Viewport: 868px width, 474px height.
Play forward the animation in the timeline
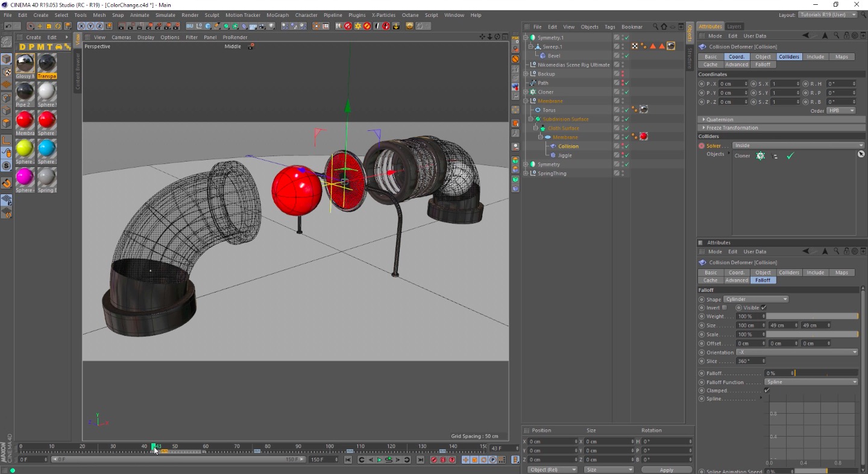point(379,460)
